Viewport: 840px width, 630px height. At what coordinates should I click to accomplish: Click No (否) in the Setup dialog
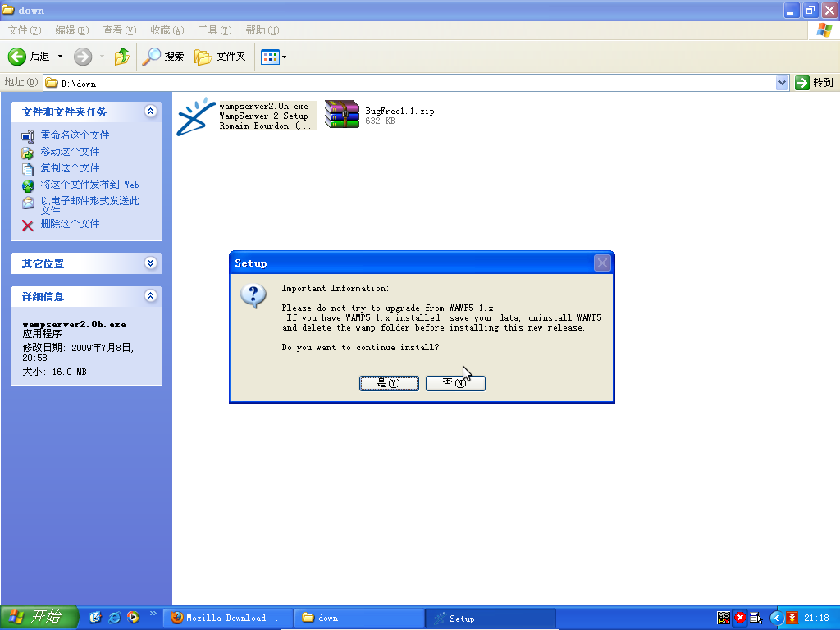pyautogui.click(x=455, y=383)
